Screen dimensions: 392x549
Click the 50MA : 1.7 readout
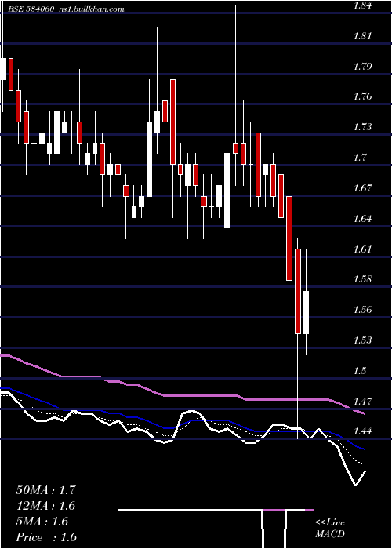click(x=45, y=489)
